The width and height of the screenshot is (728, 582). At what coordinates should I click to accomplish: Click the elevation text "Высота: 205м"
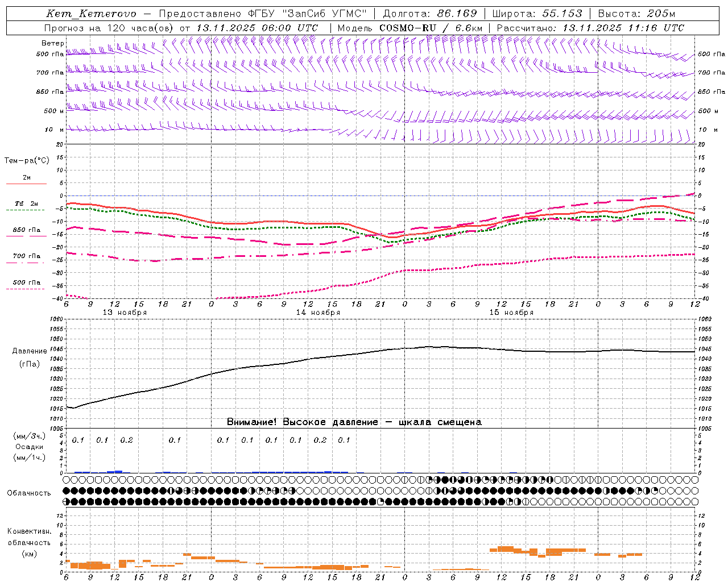pyautogui.click(x=636, y=14)
